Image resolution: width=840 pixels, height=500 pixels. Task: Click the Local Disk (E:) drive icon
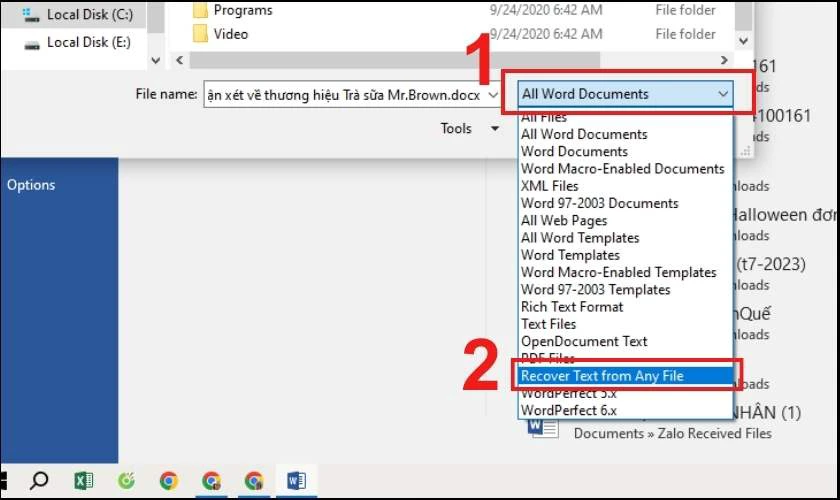point(32,45)
